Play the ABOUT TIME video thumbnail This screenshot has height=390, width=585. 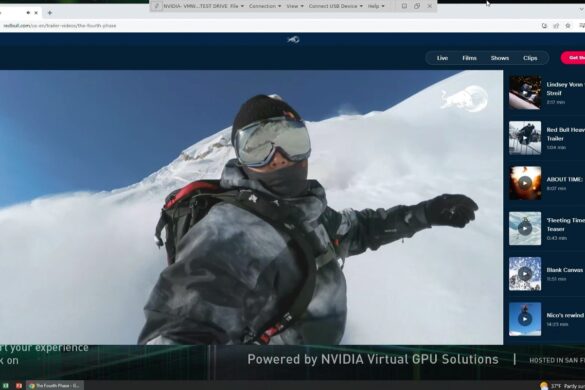pyautogui.click(x=525, y=183)
